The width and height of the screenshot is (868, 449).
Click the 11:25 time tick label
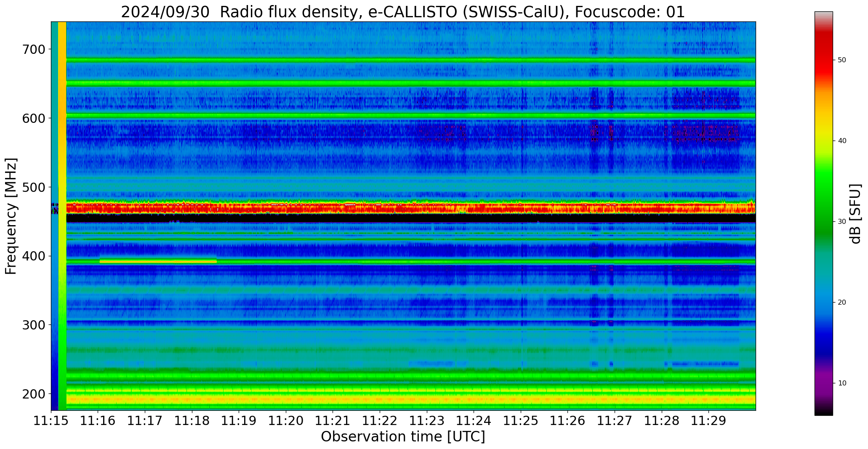[521, 421]
